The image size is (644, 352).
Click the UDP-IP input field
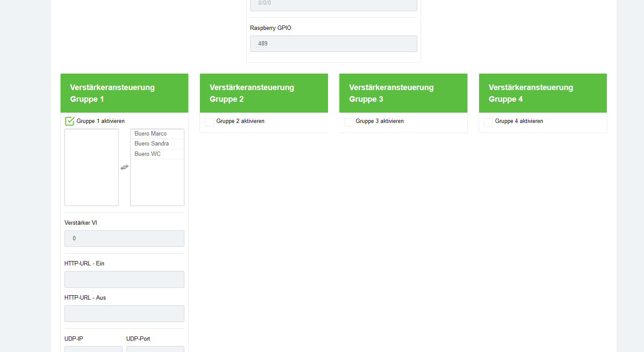coord(93,349)
